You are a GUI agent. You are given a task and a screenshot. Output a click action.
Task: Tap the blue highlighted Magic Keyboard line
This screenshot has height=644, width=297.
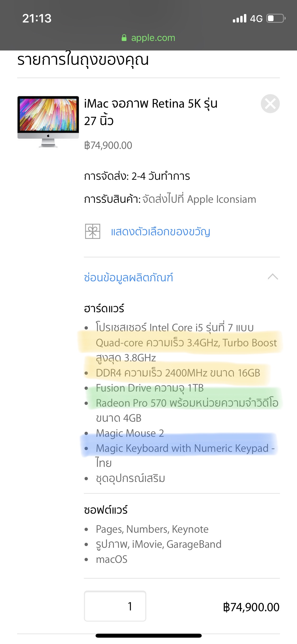pos(185,448)
